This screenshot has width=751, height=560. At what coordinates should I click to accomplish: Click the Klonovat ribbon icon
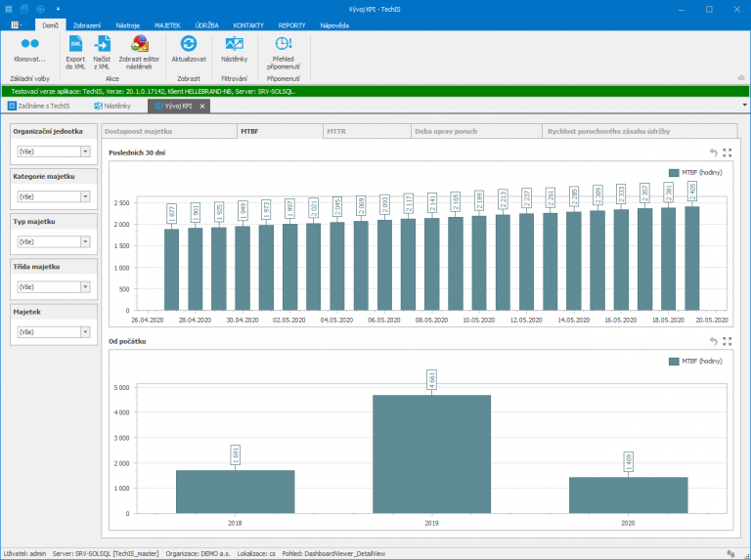(x=29, y=44)
